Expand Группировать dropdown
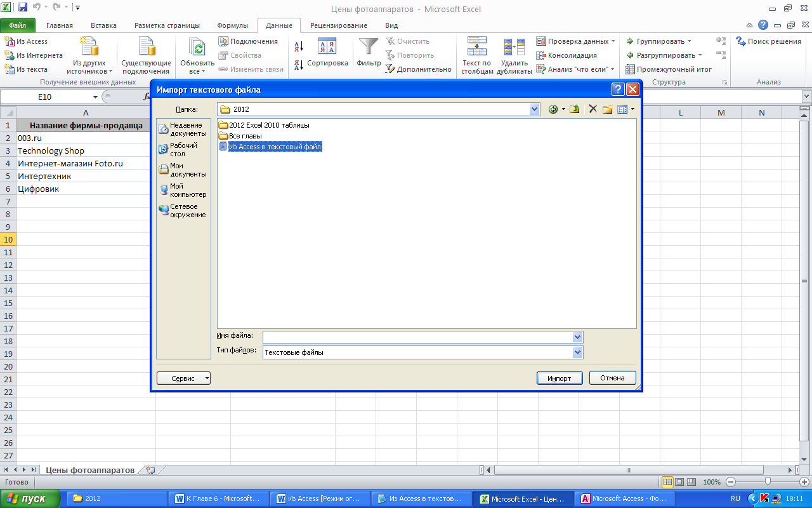This screenshot has width=812, height=508. point(690,41)
